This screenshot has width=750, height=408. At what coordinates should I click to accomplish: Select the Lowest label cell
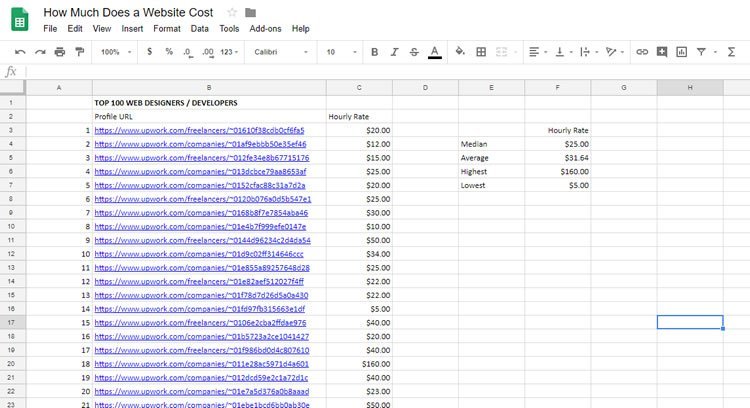point(491,185)
